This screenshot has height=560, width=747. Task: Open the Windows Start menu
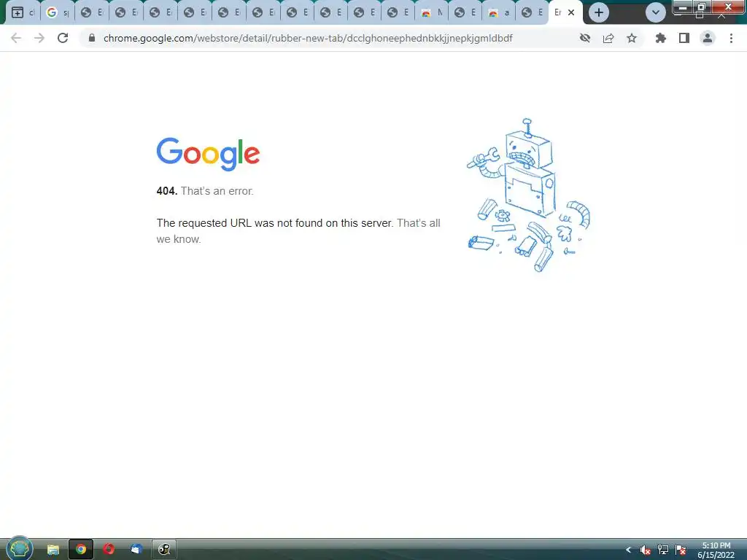(20, 549)
